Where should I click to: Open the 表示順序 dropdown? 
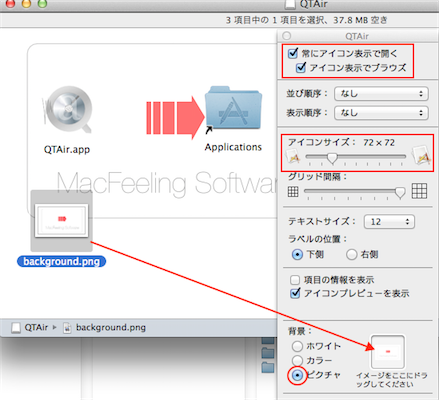381,113
